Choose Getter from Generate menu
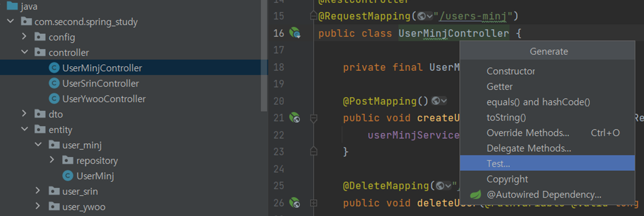 tap(547, 87)
